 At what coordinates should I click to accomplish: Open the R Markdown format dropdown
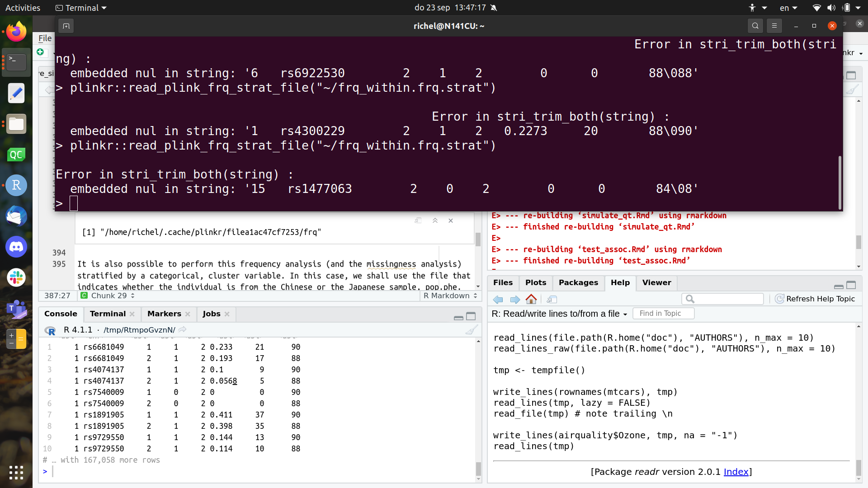pos(450,296)
